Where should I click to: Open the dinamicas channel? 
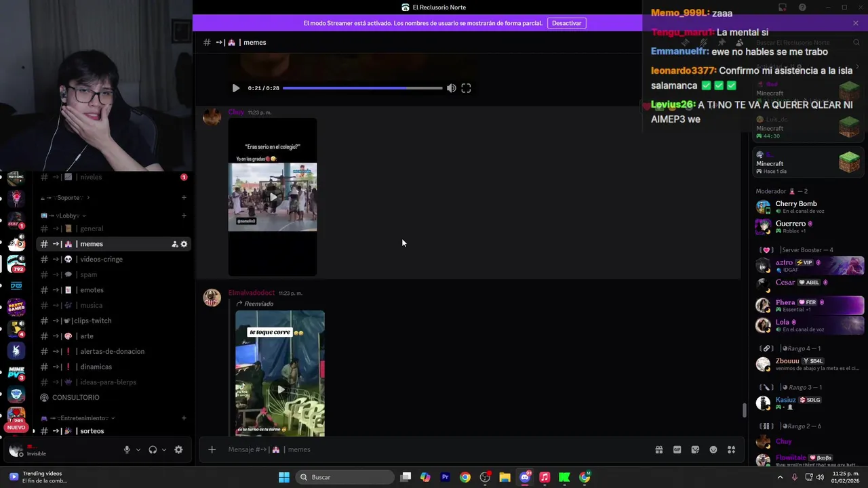(x=113, y=367)
